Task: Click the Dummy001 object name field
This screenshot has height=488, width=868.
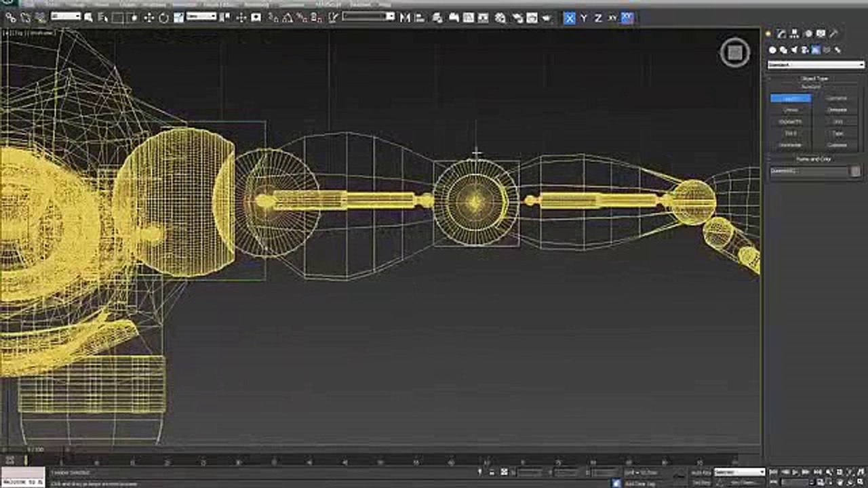Action: pos(809,171)
